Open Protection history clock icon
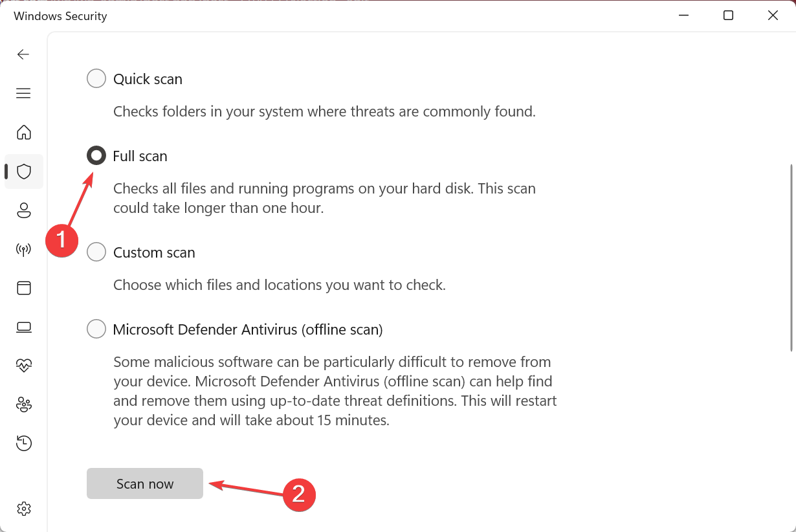 [24, 443]
